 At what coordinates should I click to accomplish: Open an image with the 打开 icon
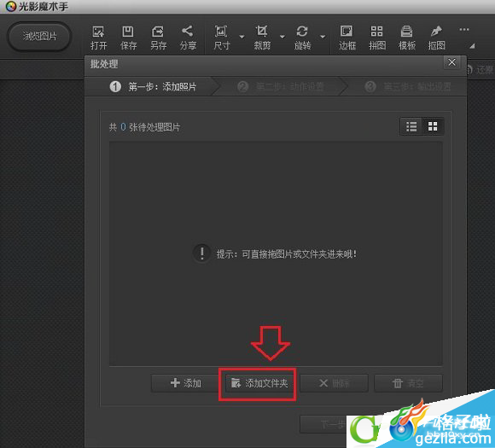tap(98, 38)
